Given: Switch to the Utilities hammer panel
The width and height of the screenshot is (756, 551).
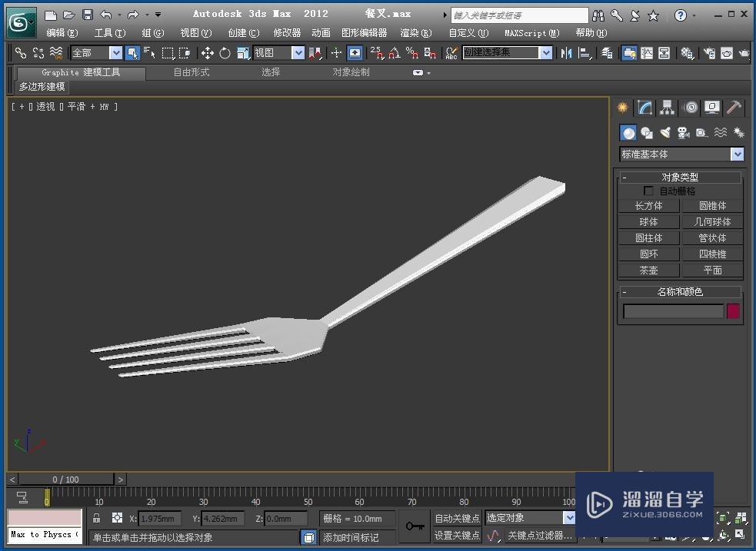Looking at the screenshot, I should [734, 108].
